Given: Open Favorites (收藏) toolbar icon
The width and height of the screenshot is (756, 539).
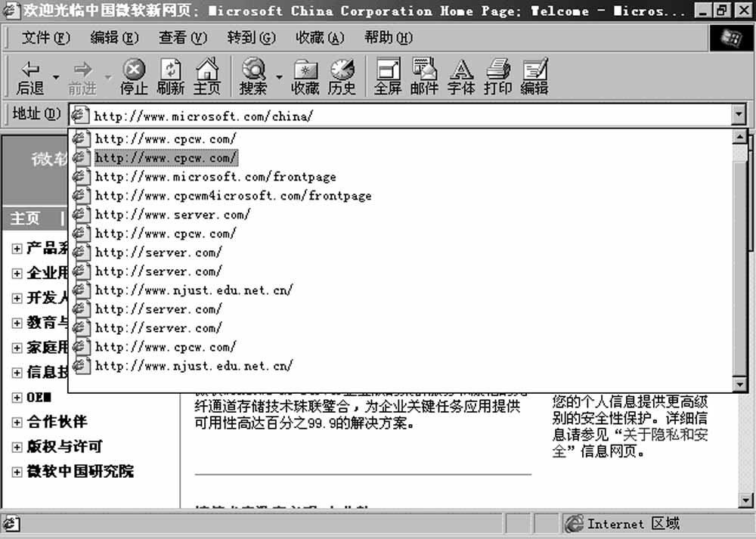Looking at the screenshot, I should [x=305, y=76].
